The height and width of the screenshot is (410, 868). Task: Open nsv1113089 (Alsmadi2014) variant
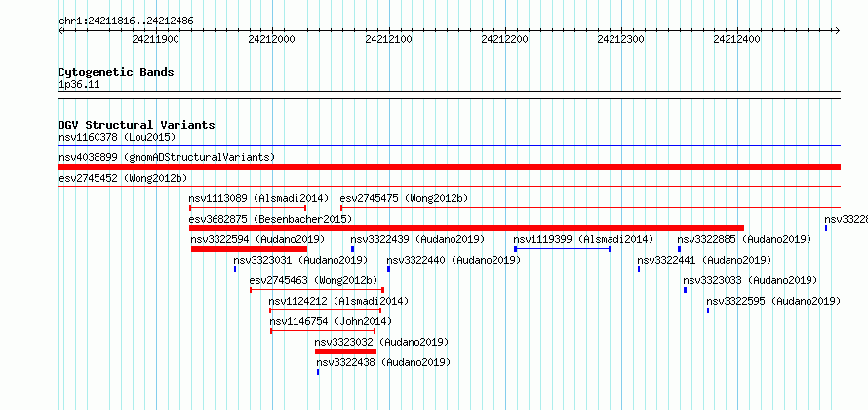click(258, 198)
